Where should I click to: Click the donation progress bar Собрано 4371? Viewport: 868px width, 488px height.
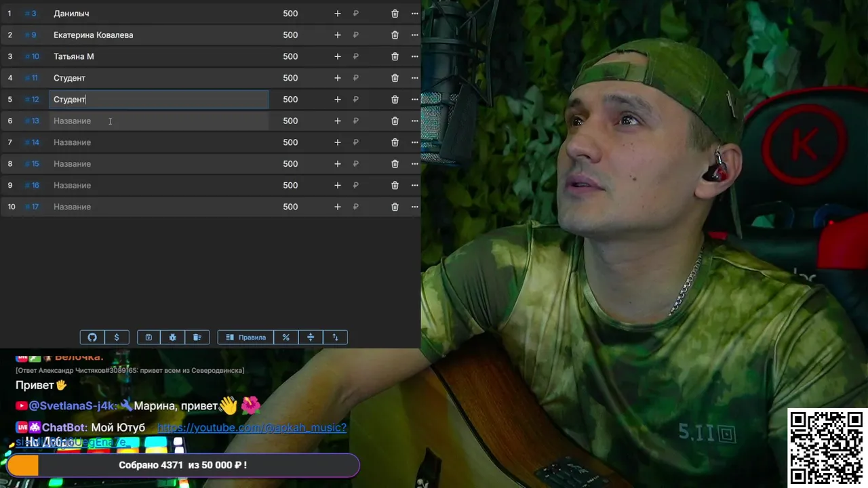182,465
